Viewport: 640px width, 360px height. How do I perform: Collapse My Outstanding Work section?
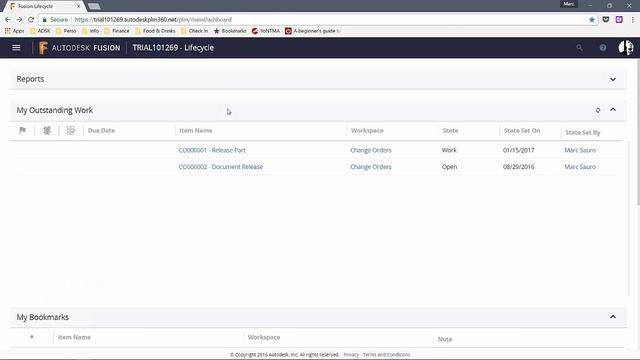tap(613, 110)
